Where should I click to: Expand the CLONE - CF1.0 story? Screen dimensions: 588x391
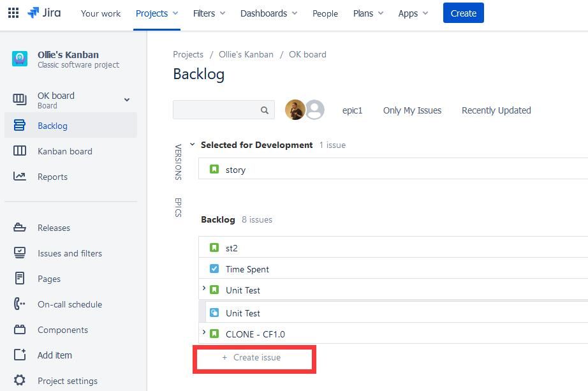[x=203, y=332]
